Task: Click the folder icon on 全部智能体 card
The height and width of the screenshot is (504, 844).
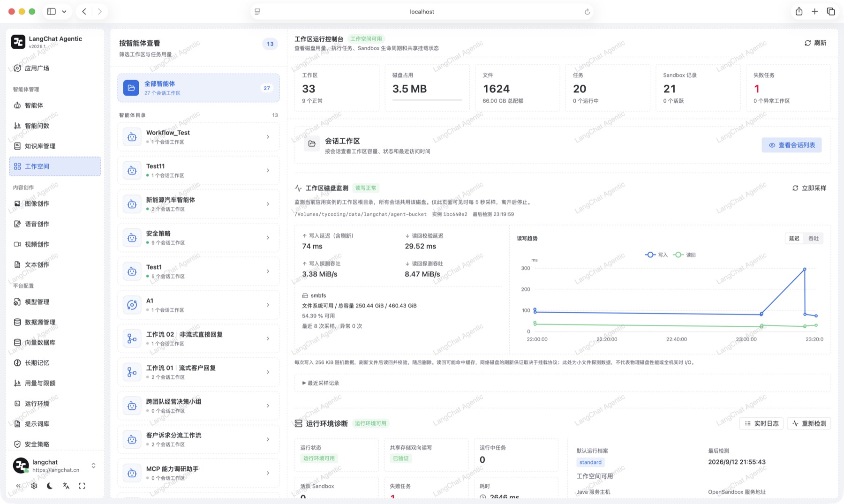Action: [131, 88]
